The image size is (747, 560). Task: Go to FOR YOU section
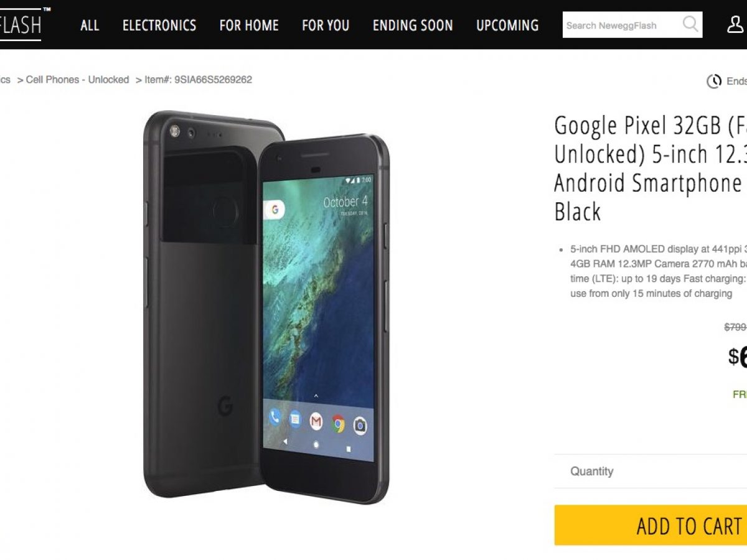point(326,26)
